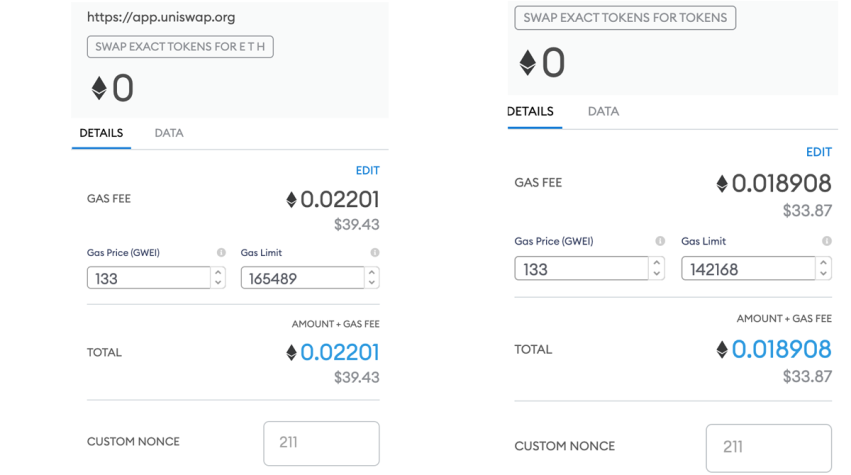851x475 pixels.
Task: Select DETAILS tab in left panel
Action: click(101, 133)
